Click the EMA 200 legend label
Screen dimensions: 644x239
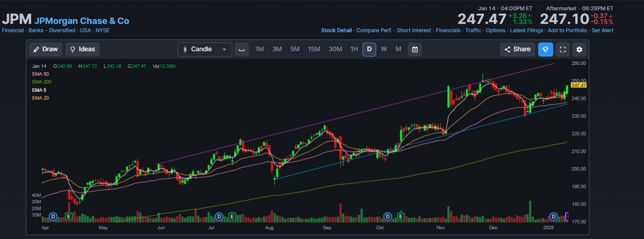point(41,82)
